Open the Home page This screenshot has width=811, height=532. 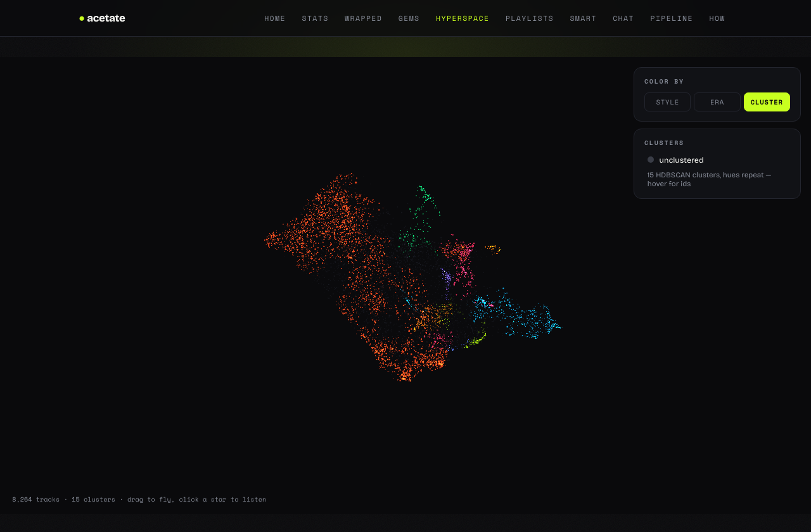click(275, 18)
